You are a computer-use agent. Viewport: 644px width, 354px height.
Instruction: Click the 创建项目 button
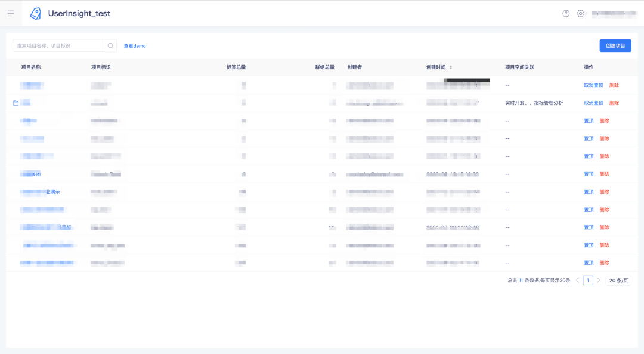(615, 45)
